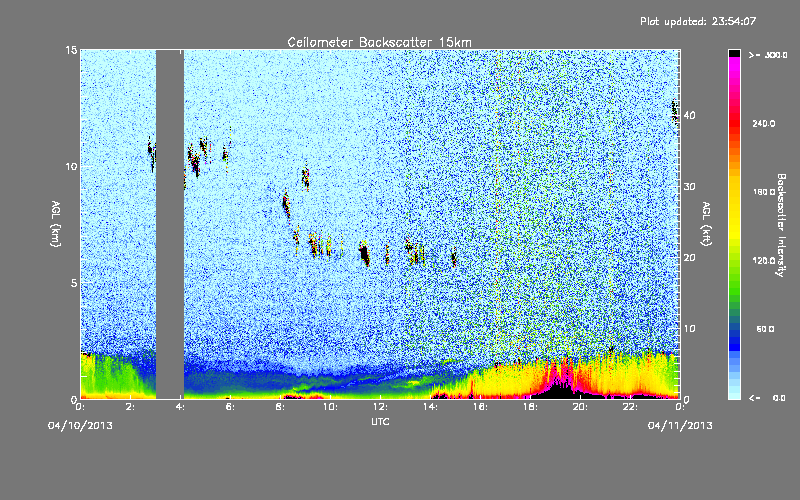The width and height of the screenshot is (800, 500).
Task: Click the black saturated backscatter near 19 UTC surface
Action: pyautogui.click(x=559, y=392)
